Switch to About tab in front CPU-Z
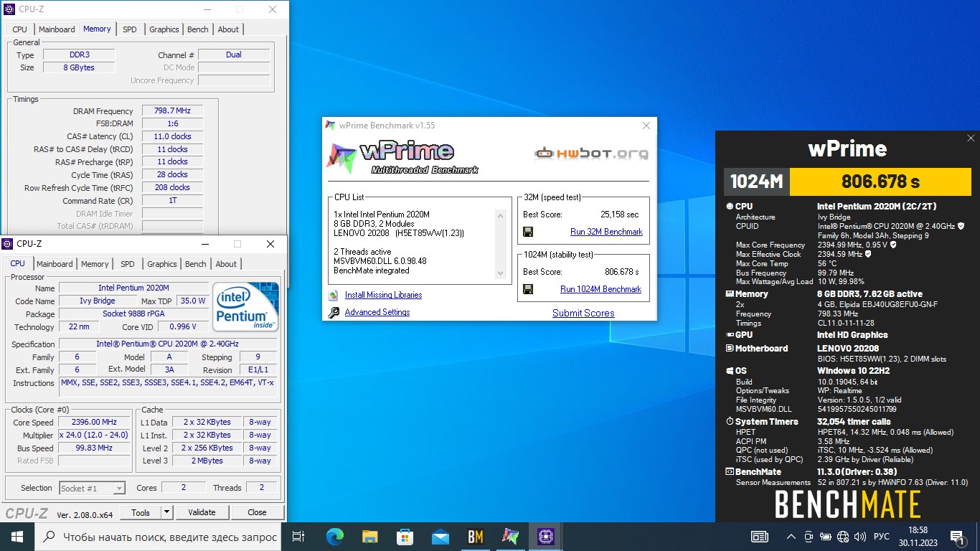The width and height of the screenshot is (980, 551). [x=226, y=264]
